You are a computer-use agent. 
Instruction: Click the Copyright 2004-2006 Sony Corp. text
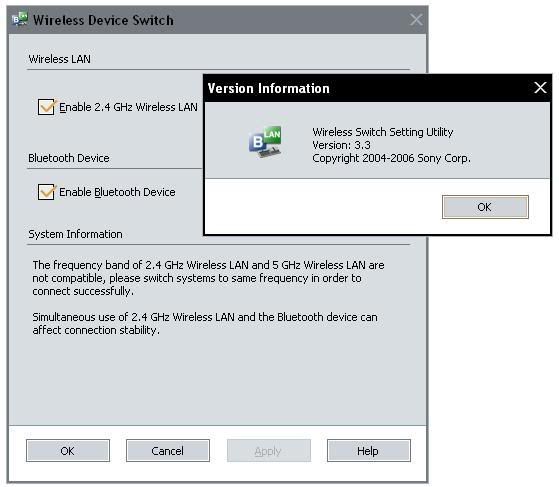(391, 158)
